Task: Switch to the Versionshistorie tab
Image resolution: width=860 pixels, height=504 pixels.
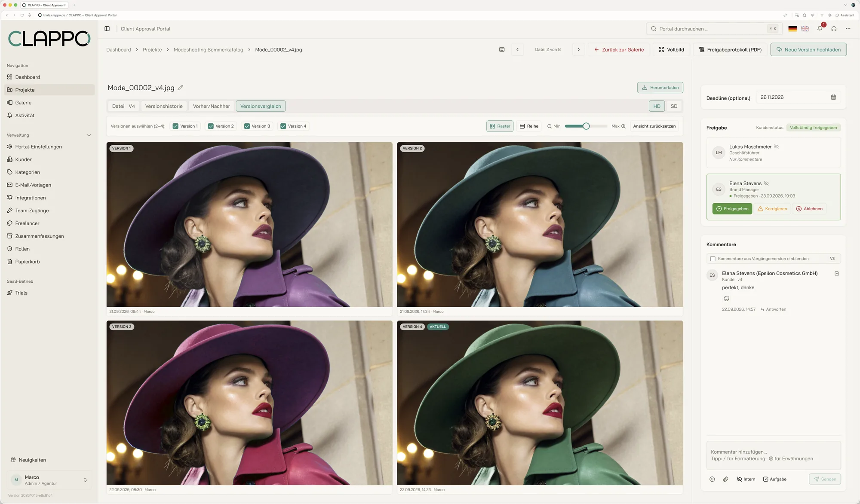Action: click(x=164, y=106)
